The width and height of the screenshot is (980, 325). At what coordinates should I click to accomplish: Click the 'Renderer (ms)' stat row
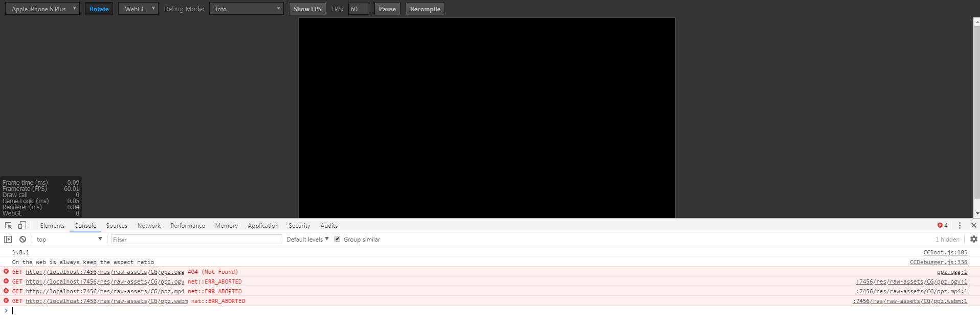(41, 207)
